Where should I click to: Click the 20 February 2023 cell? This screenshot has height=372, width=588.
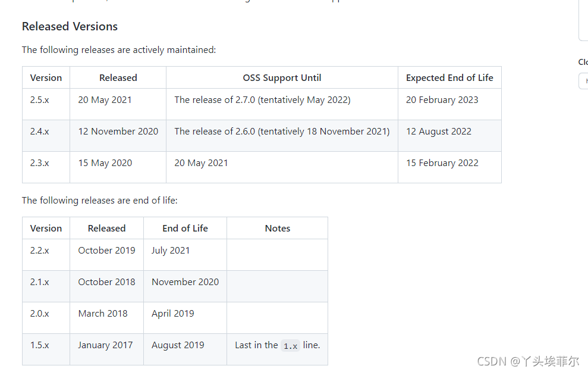tap(449, 104)
